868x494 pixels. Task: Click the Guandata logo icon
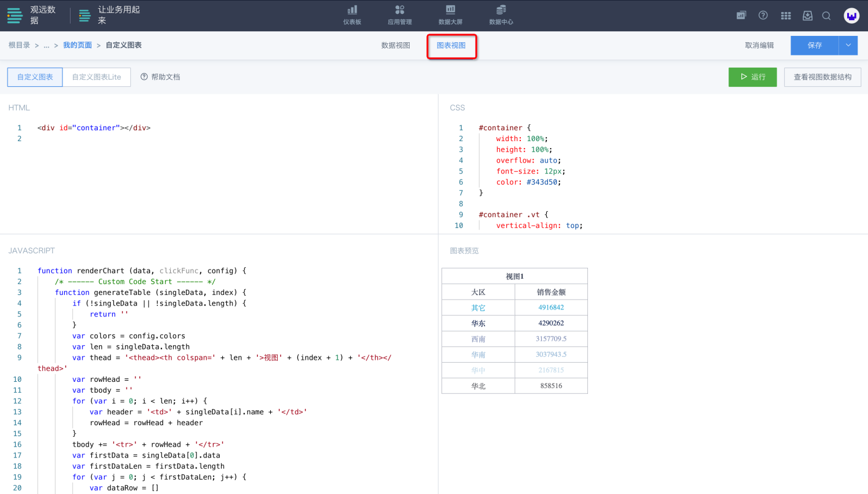coord(14,15)
